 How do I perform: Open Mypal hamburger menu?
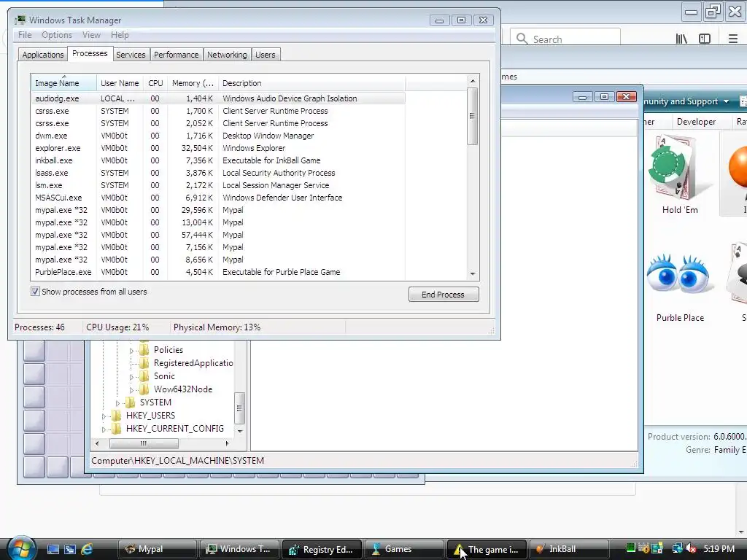[733, 39]
